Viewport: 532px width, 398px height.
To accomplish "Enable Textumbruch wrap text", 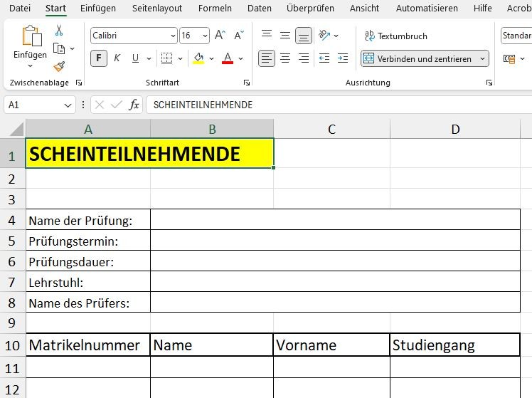I will coord(396,36).
